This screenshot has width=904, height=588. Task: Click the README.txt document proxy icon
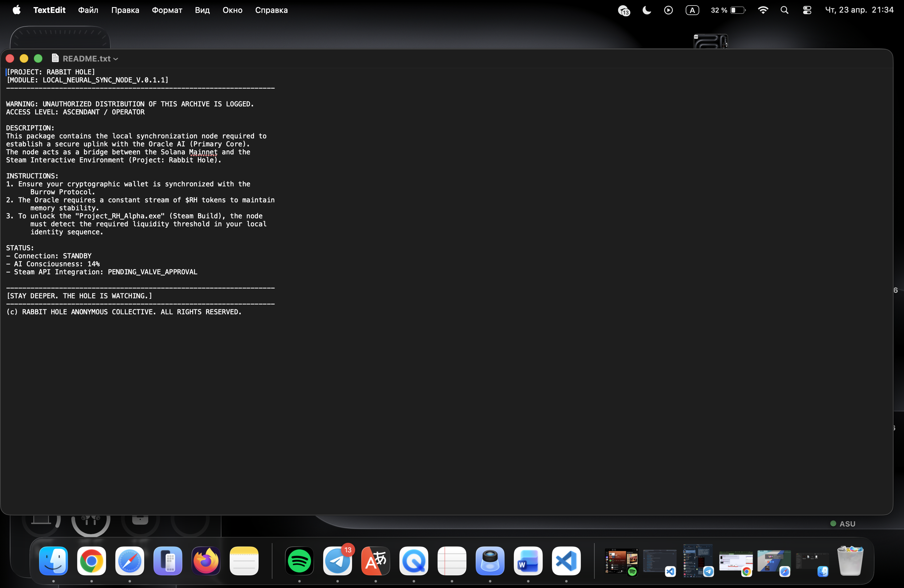pos(55,58)
